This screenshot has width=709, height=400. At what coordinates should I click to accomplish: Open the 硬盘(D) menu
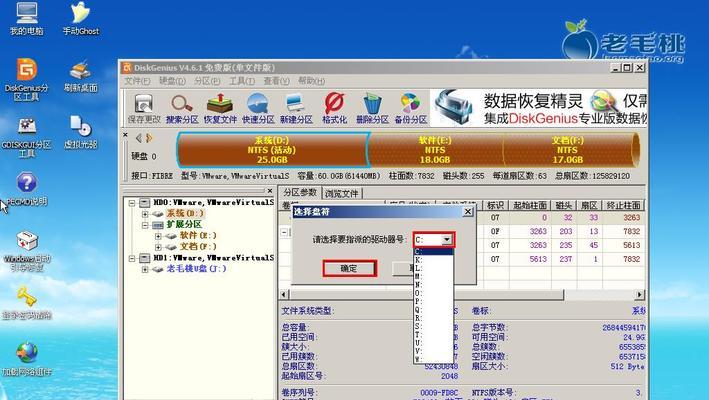(x=172, y=81)
